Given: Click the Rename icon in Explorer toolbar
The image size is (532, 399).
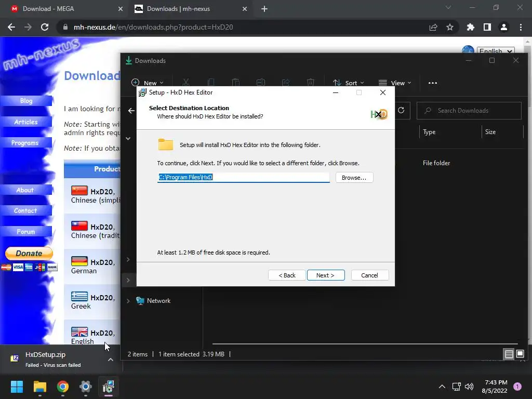Looking at the screenshot, I should (261, 83).
